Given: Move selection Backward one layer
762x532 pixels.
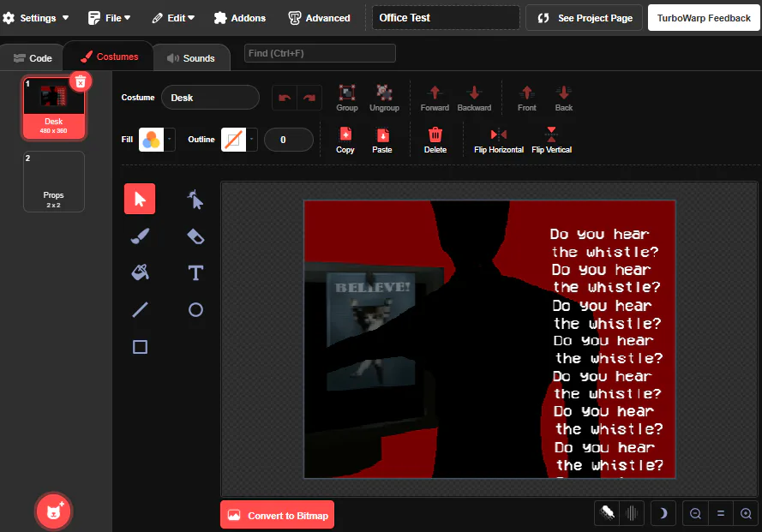Looking at the screenshot, I should tap(474, 98).
